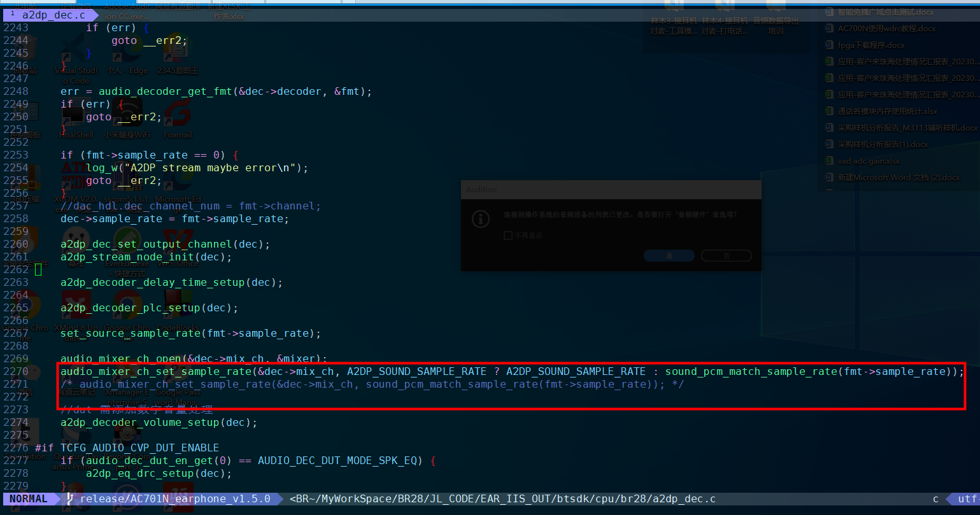Screen dimensions: 980x515
Task: Open the 2345看图王 desktop icon
Action: 178,54
